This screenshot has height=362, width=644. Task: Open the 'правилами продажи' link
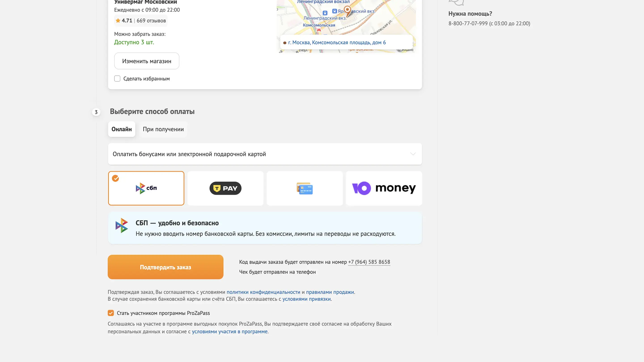coord(330,292)
